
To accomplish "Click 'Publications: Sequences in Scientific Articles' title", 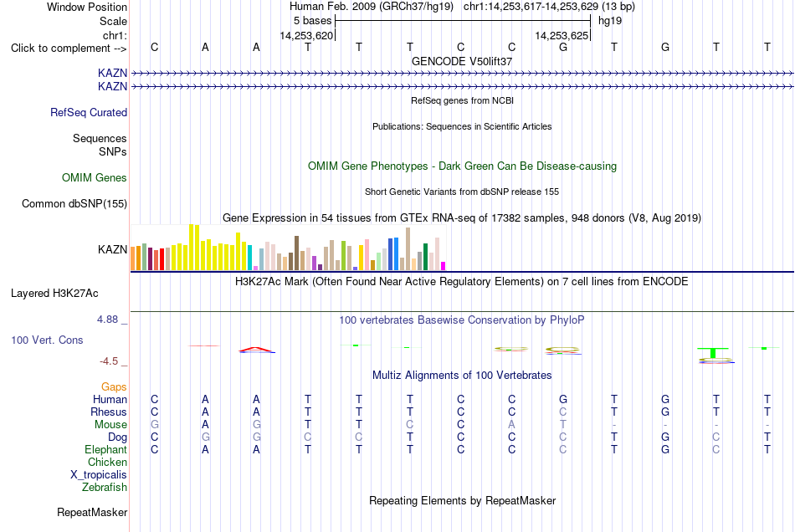I will pos(462,126).
